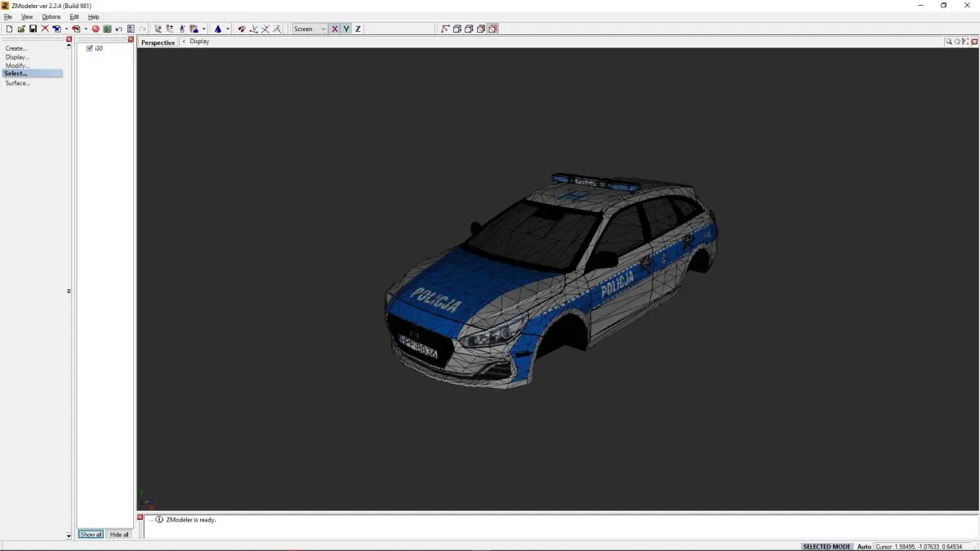Screen dimensions: 980x551
Task: Select the edges level tool icon
Action: pyautogui.click(x=170, y=29)
